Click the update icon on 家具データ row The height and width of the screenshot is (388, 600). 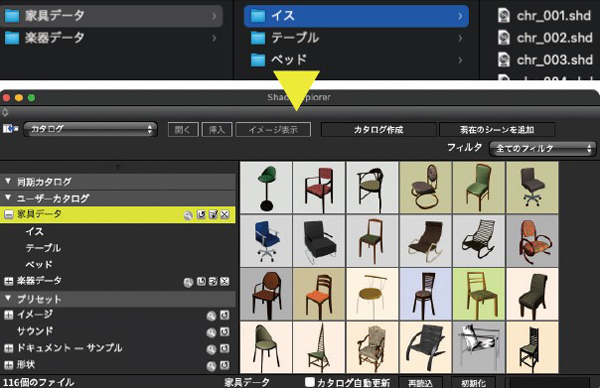[x=201, y=215]
